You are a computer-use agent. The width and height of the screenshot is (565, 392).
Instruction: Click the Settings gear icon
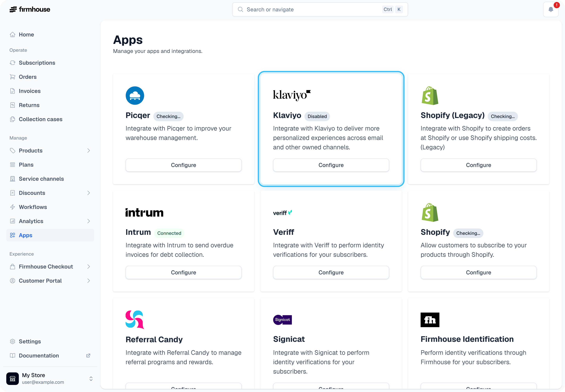[13, 342]
